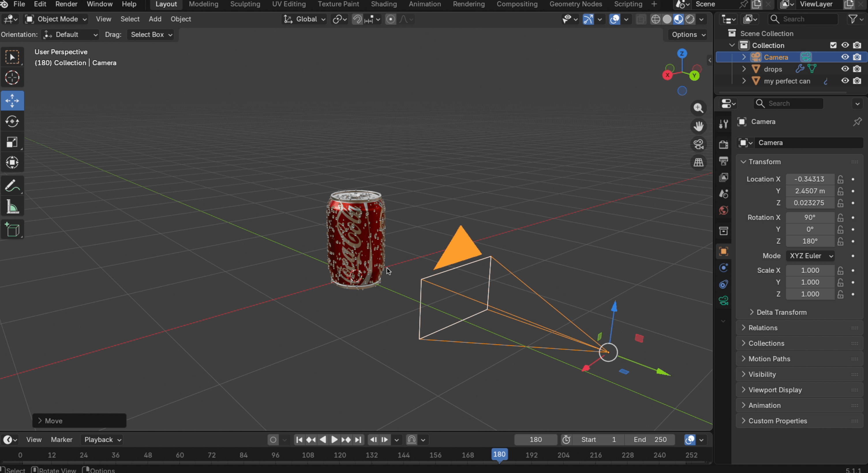
Task: Activate the Rotate tool
Action: 12,121
